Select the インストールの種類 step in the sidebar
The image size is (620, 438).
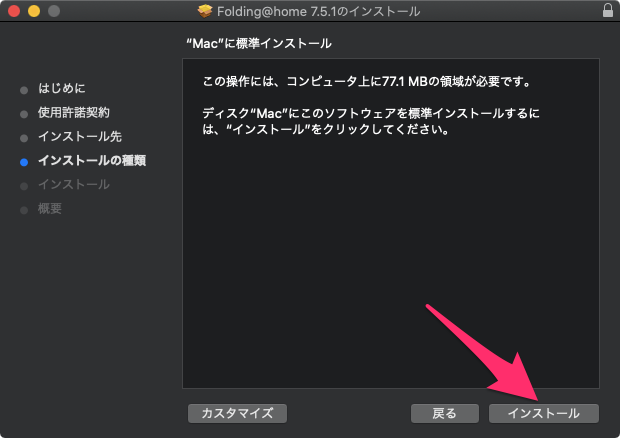92,160
